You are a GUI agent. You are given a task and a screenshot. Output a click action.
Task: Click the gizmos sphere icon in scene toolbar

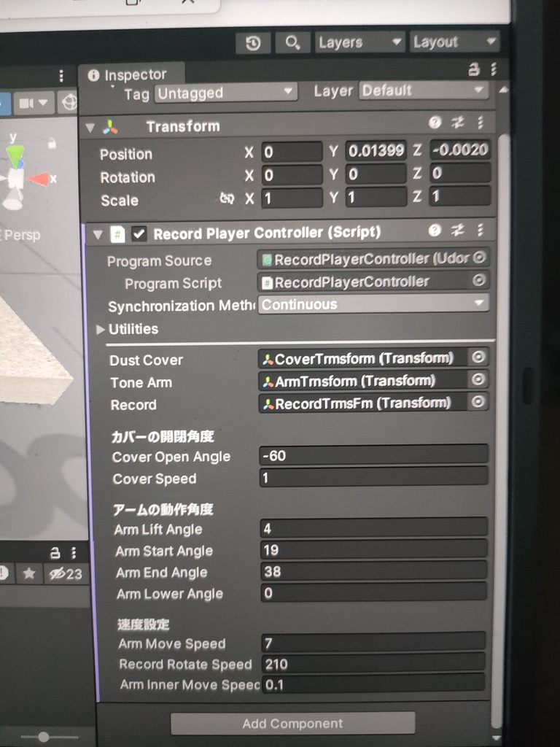69,102
